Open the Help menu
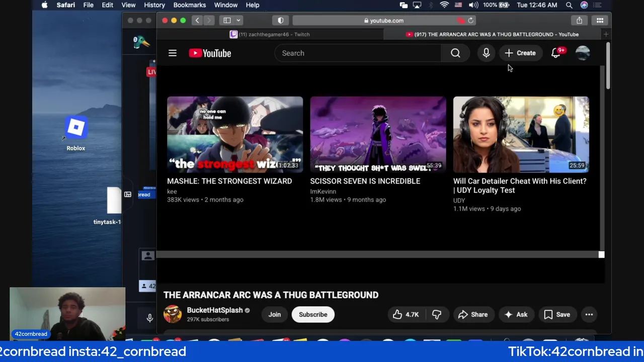Image resolution: width=644 pixels, height=362 pixels. (253, 5)
